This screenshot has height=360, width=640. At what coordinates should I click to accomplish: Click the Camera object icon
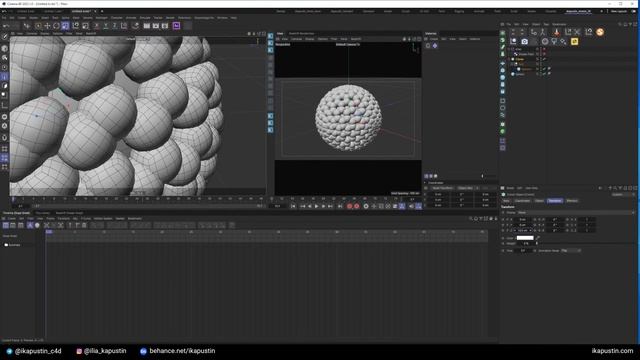click(524, 42)
